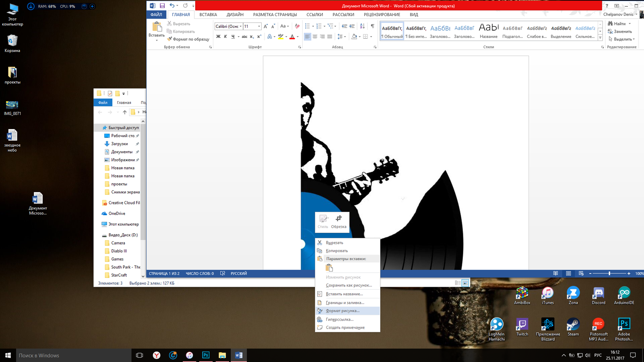Decrease paragraph indent
The image size is (644, 362).
344,26
